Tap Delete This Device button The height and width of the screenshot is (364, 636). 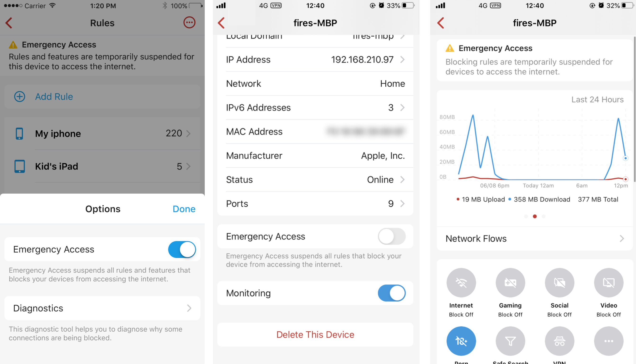pyautogui.click(x=315, y=334)
